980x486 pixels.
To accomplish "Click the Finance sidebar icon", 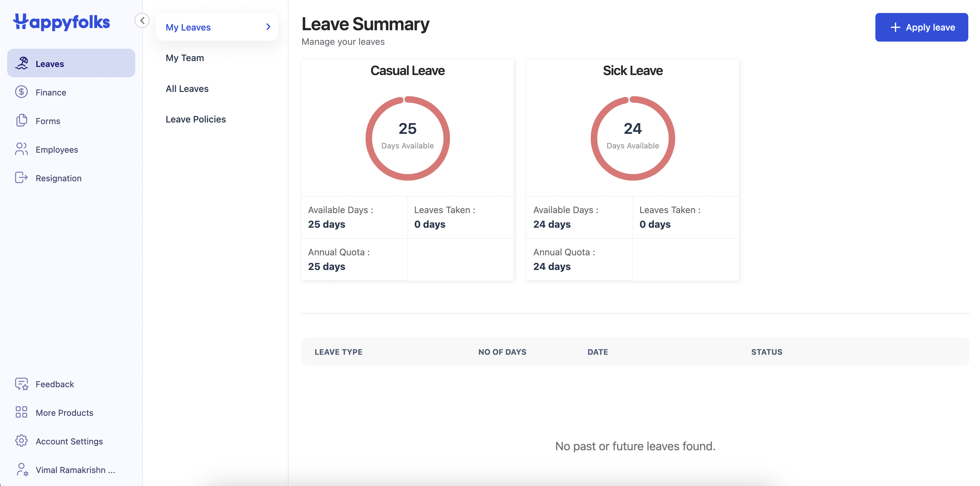I will [21, 93].
